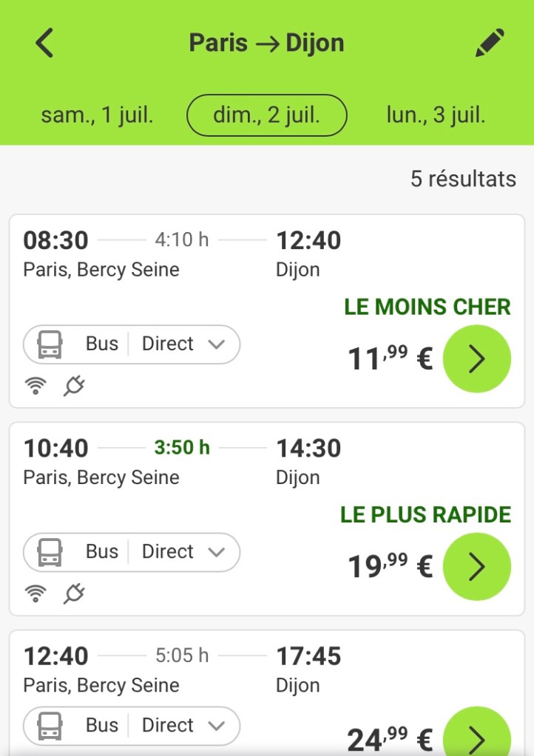Switch to lun., 3 juil. date
534x756 pixels.
click(x=436, y=116)
